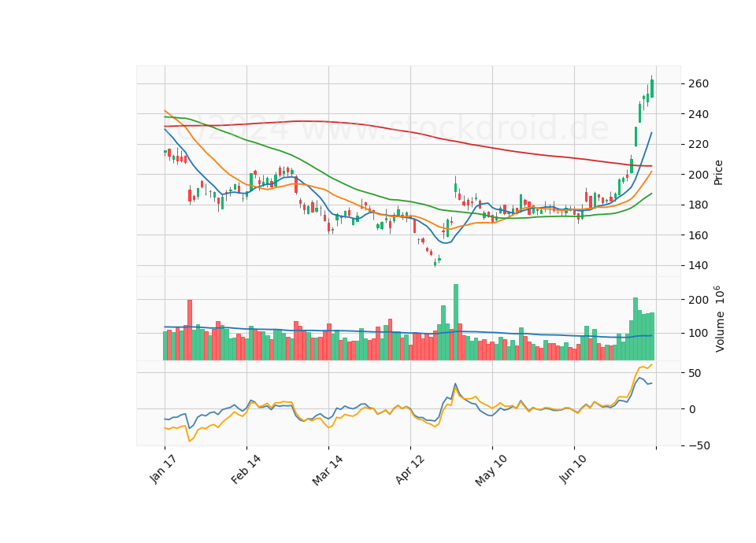The image size is (756, 543).
Task: Click the 'Volume 10^6' axis title
Action: (x=719, y=319)
